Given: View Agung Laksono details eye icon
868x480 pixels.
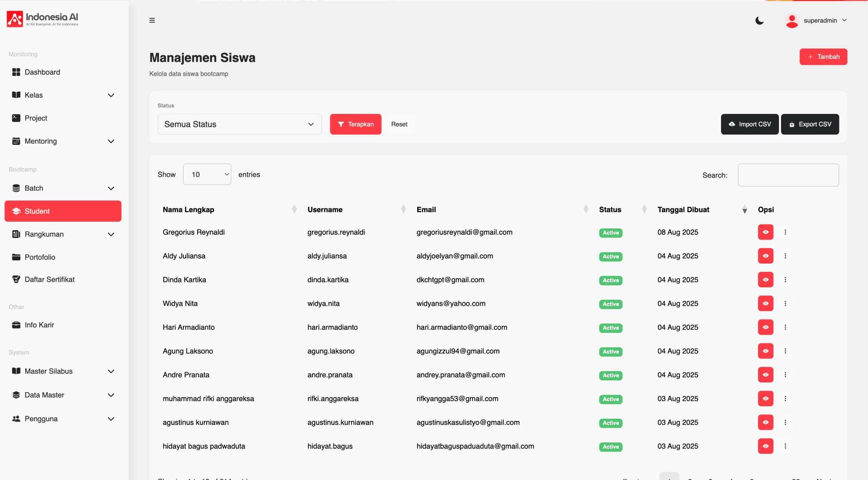Looking at the screenshot, I should [x=766, y=351].
